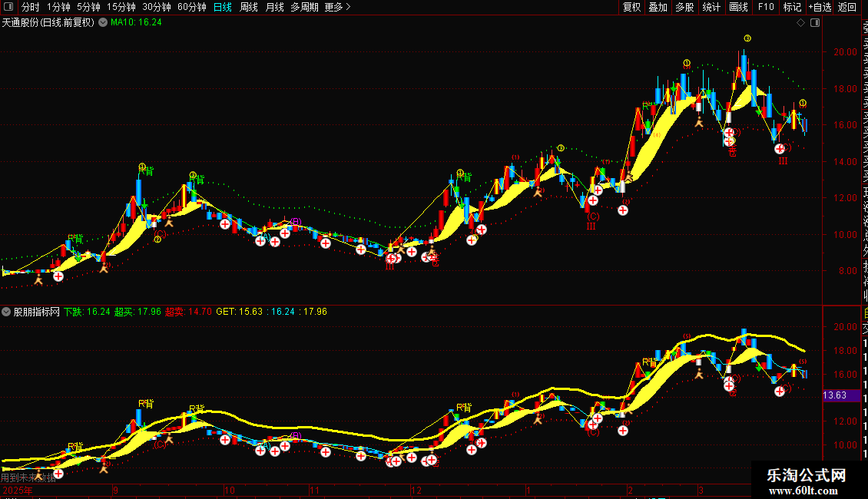Click the 用到未来数据 notice text
Screen dimensions: 868x499
[28, 478]
